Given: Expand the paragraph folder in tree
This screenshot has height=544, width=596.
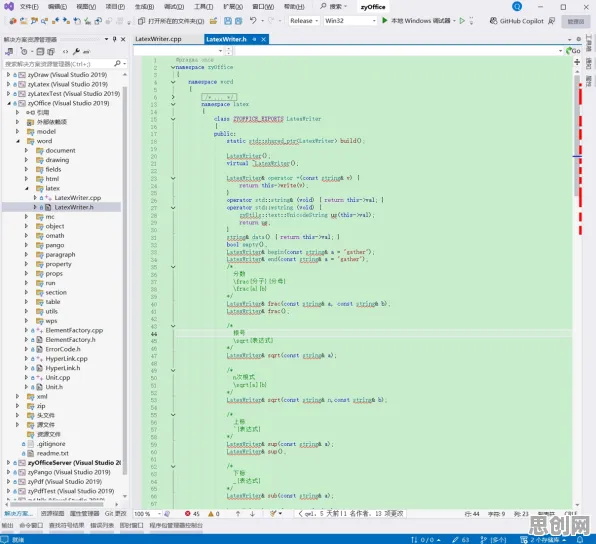Looking at the screenshot, I should [x=26, y=254].
